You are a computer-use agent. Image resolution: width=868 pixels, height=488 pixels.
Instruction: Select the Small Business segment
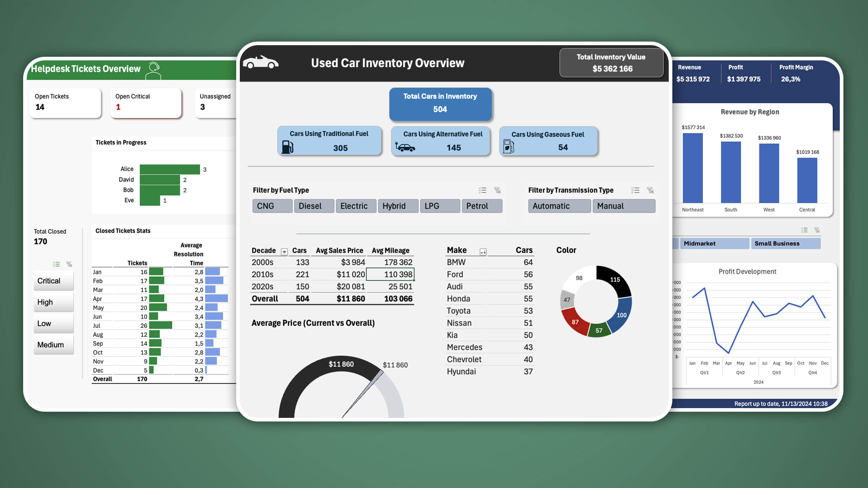785,244
